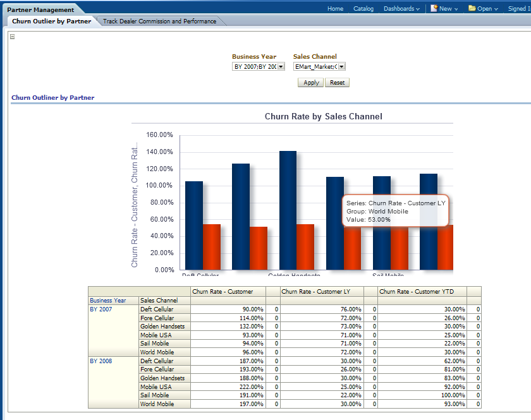Click the Open folder icon
Viewport: 531px width, 420px height.
[472, 8]
